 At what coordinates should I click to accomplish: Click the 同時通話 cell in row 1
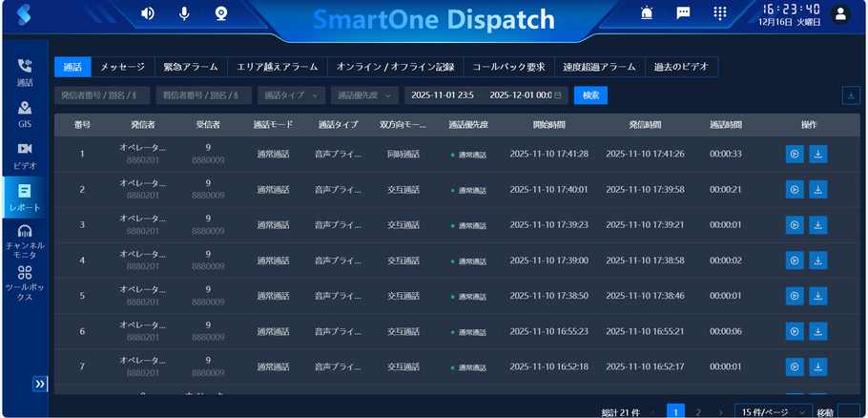[403, 154]
